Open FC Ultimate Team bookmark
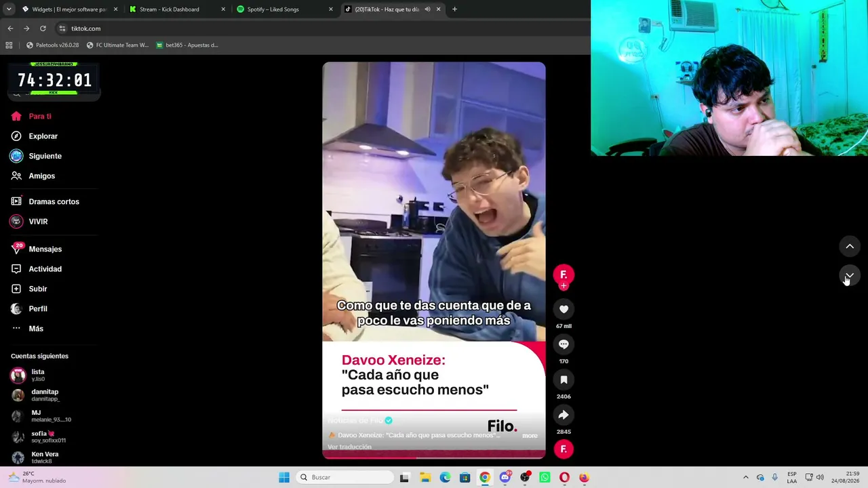868x488 pixels. (x=117, y=45)
